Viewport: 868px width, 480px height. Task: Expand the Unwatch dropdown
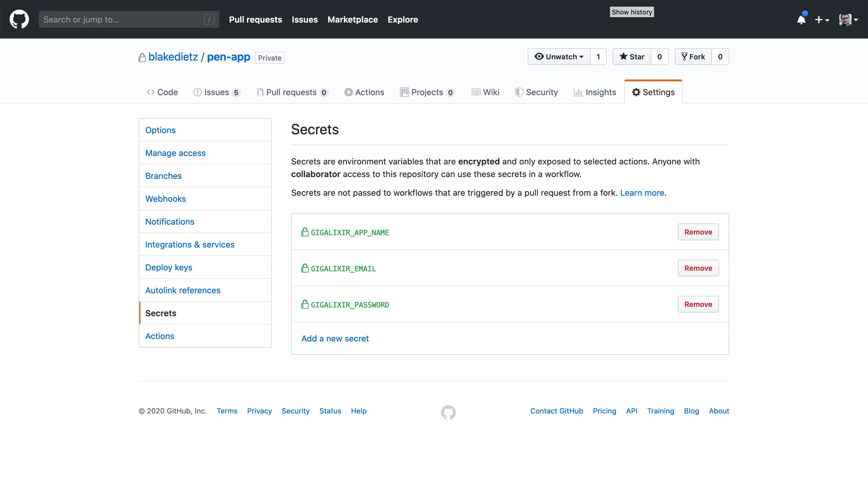pos(559,57)
